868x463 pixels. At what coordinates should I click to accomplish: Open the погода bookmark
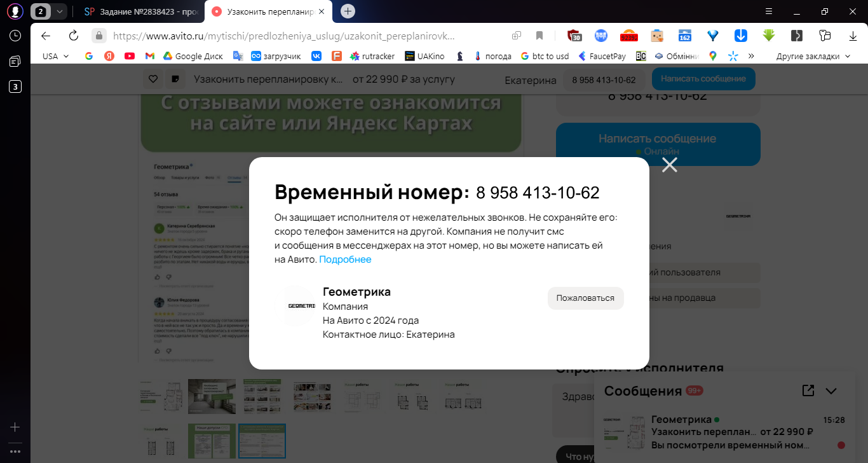[x=492, y=56]
